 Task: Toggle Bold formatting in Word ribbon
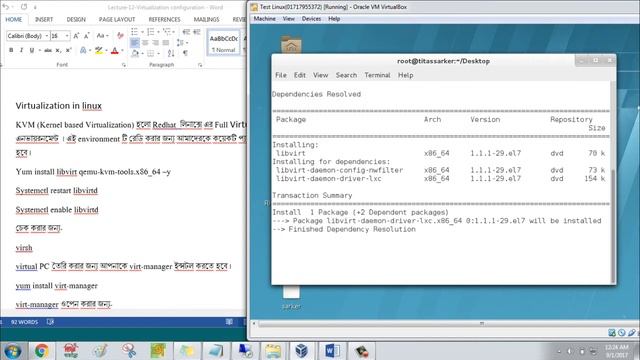[11, 50]
